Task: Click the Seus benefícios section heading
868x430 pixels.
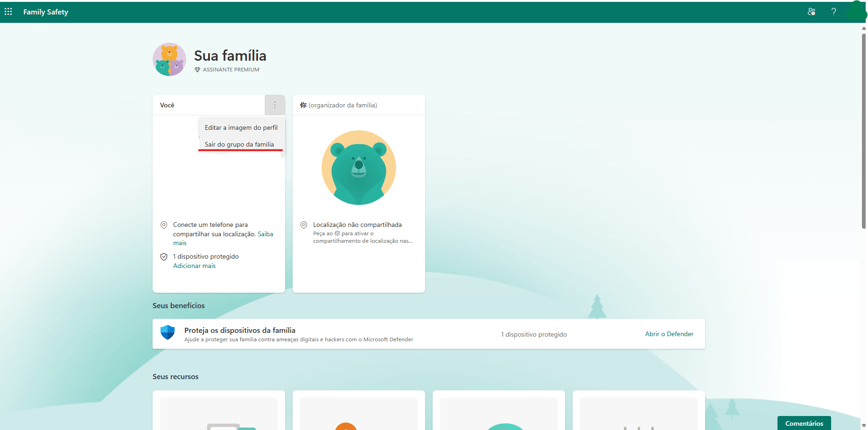Action: pyautogui.click(x=179, y=305)
